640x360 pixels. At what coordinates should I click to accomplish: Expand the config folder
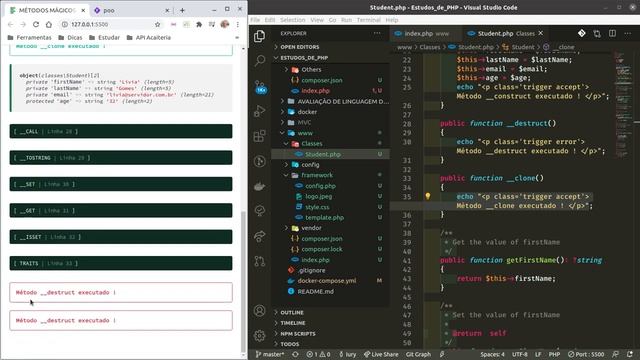pos(310,164)
